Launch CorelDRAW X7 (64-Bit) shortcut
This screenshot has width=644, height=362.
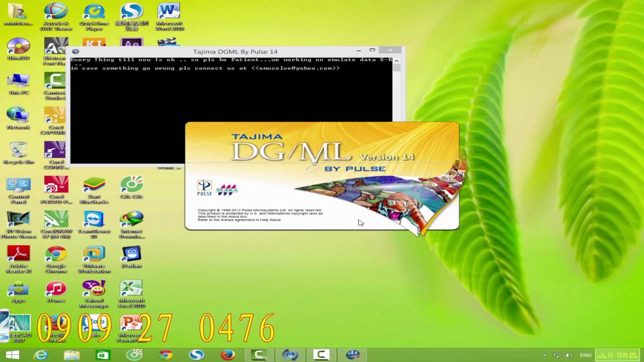56,225
